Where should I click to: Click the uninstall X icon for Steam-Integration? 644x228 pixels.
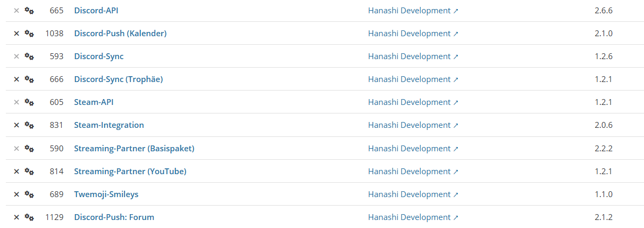[16, 125]
